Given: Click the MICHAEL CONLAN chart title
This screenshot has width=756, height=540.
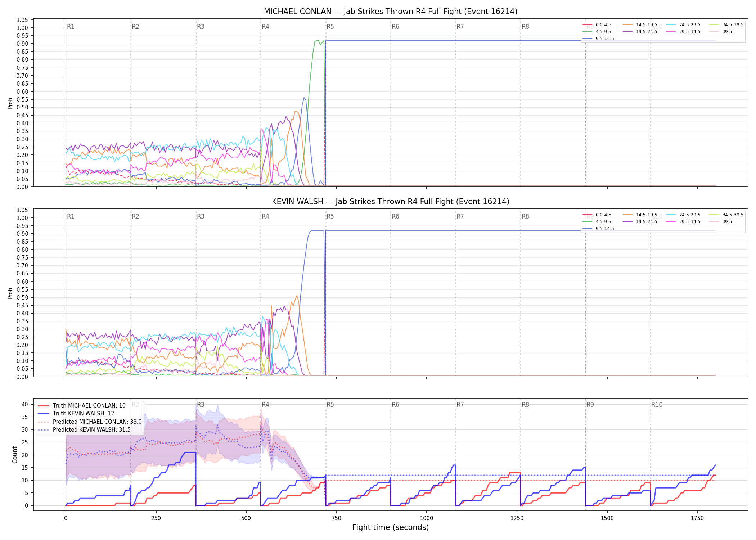Looking at the screenshot, I should pos(391,12).
